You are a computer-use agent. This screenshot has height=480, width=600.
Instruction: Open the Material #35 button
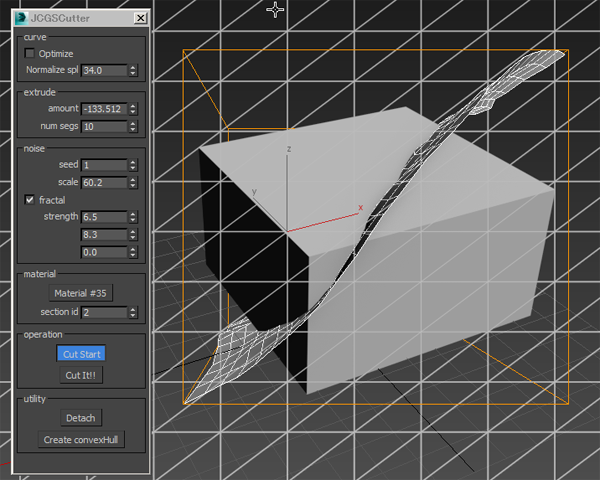click(81, 293)
